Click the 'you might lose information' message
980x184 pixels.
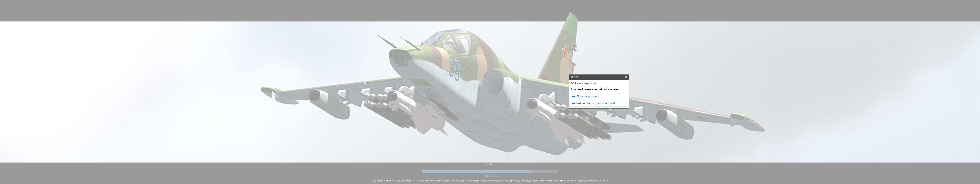click(595, 89)
